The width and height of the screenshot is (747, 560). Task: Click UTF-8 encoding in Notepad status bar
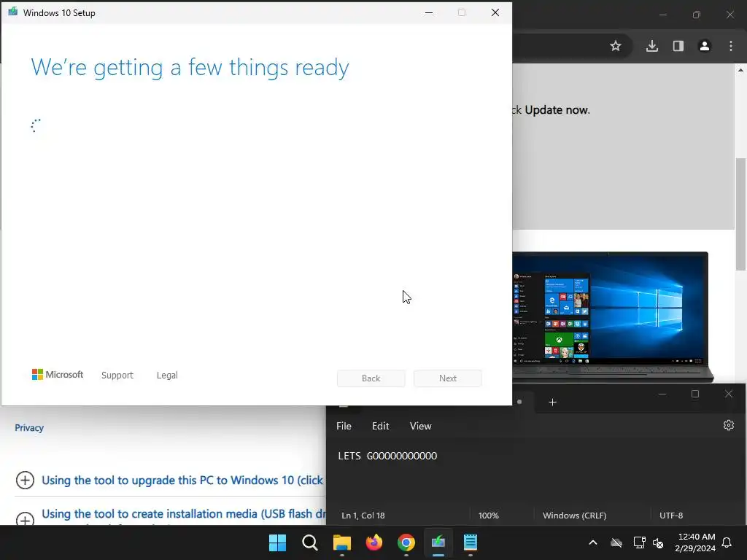[671, 516]
